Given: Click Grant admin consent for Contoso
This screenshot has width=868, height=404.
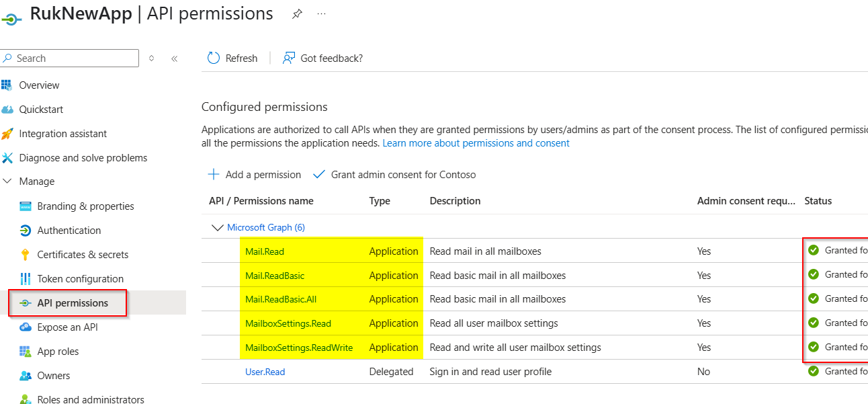Looking at the screenshot, I should click(x=402, y=175).
